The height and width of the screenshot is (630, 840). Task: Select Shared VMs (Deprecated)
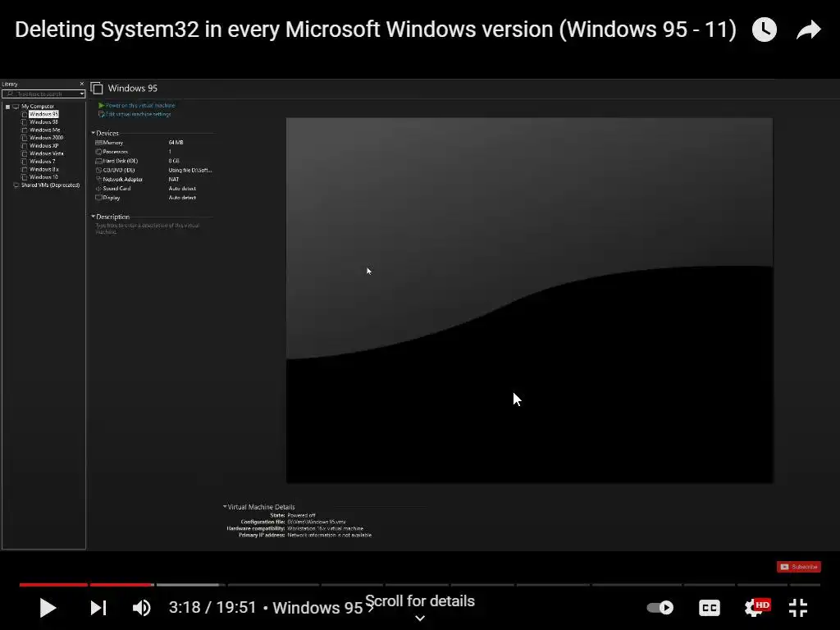pyautogui.click(x=50, y=185)
